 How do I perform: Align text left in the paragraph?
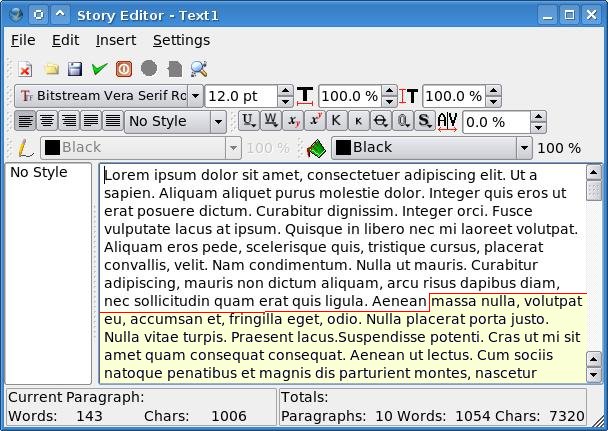point(25,121)
